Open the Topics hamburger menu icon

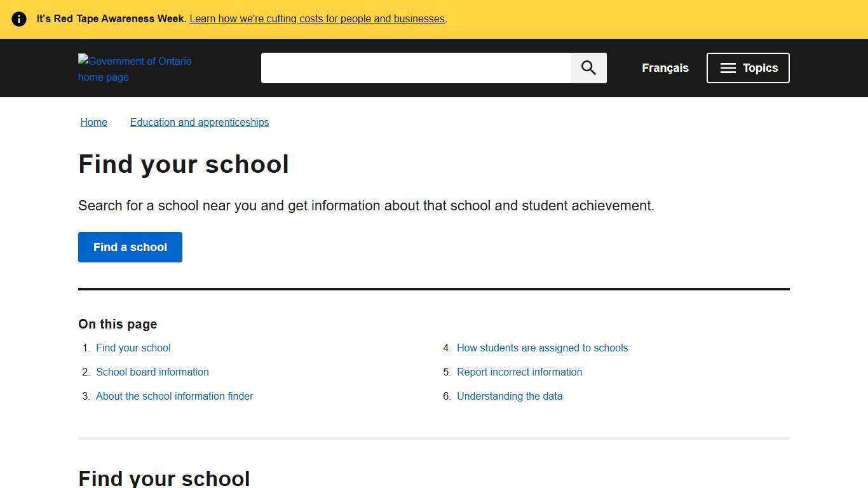728,67
